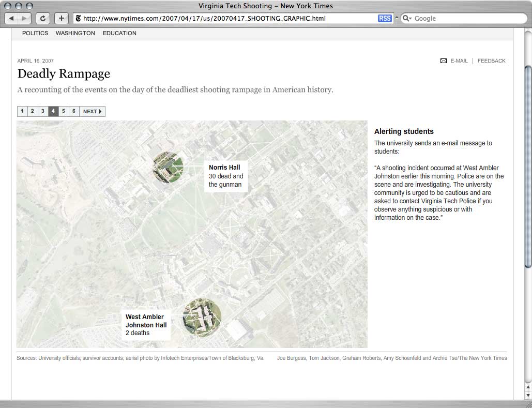Click the NYT favicon in address bar
This screenshot has height=408, width=532.
pyautogui.click(x=78, y=18)
